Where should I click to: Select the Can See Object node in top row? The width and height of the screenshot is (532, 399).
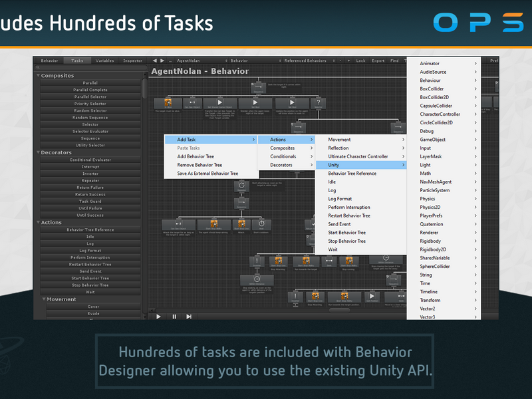click(x=192, y=104)
